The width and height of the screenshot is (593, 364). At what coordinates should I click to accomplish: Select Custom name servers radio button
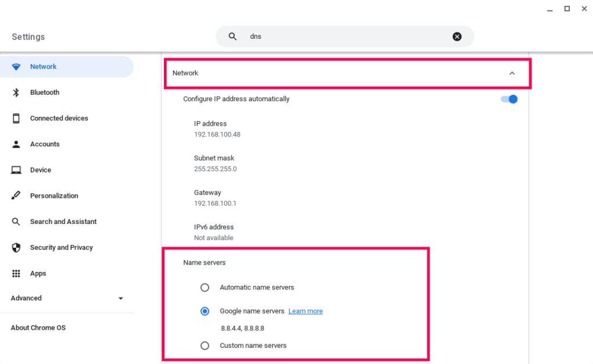coord(204,345)
